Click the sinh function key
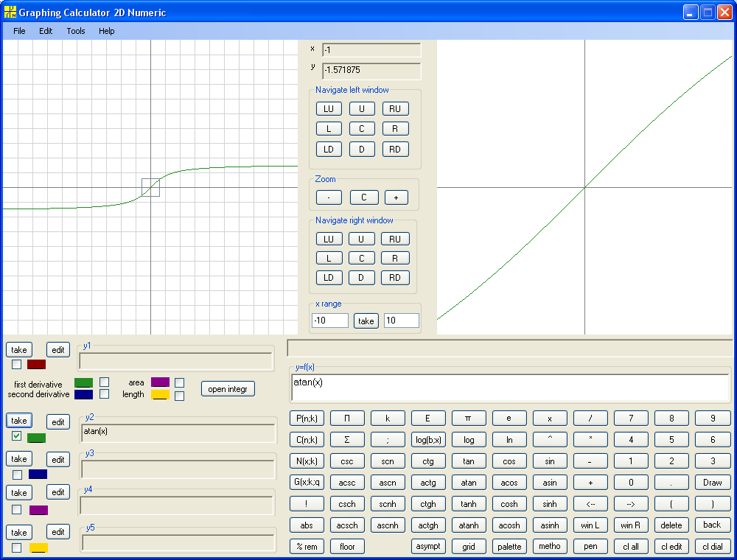737x560 pixels. [550, 504]
